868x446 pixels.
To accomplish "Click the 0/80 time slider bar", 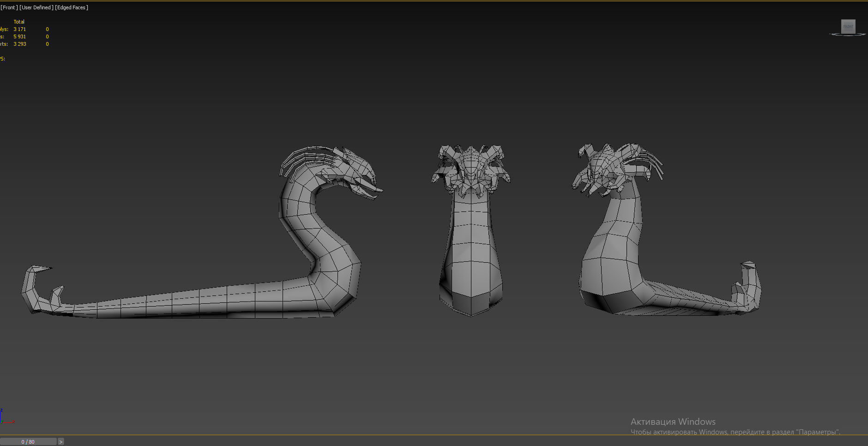I will point(29,441).
